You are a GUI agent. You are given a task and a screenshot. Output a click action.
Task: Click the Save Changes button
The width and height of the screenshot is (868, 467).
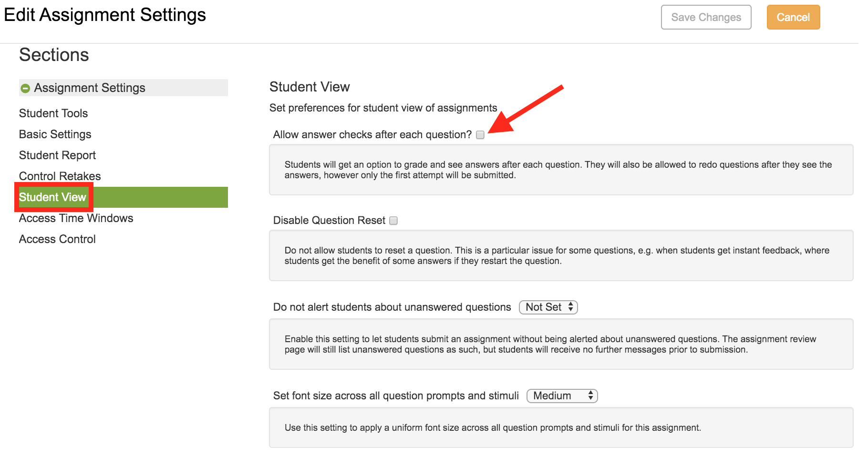click(706, 17)
